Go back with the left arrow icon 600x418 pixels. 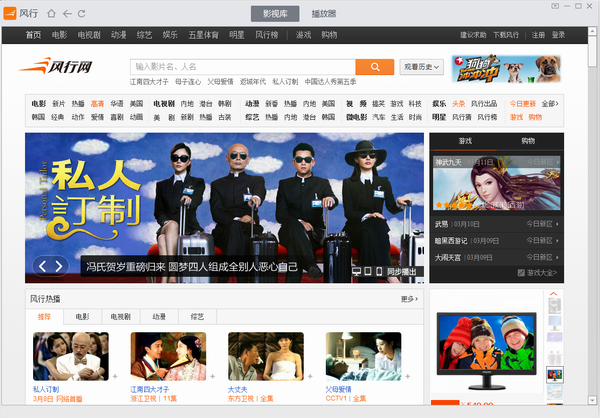pyautogui.click(x=67, y=14)
